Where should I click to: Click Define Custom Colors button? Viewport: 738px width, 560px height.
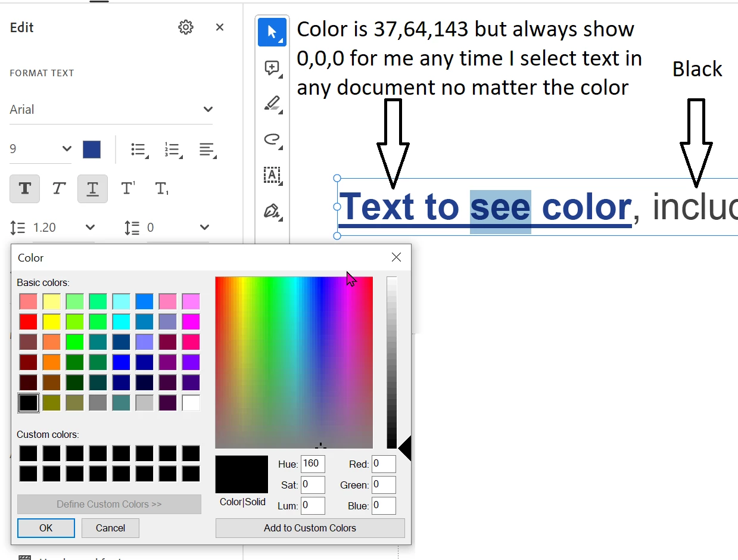[x=109, y=504]
